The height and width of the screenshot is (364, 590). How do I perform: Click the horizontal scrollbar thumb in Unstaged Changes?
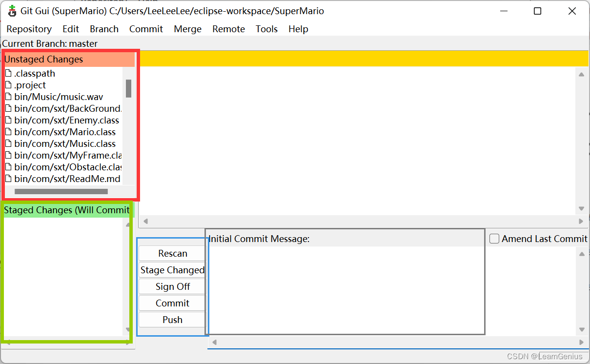(x=61, y=192)
